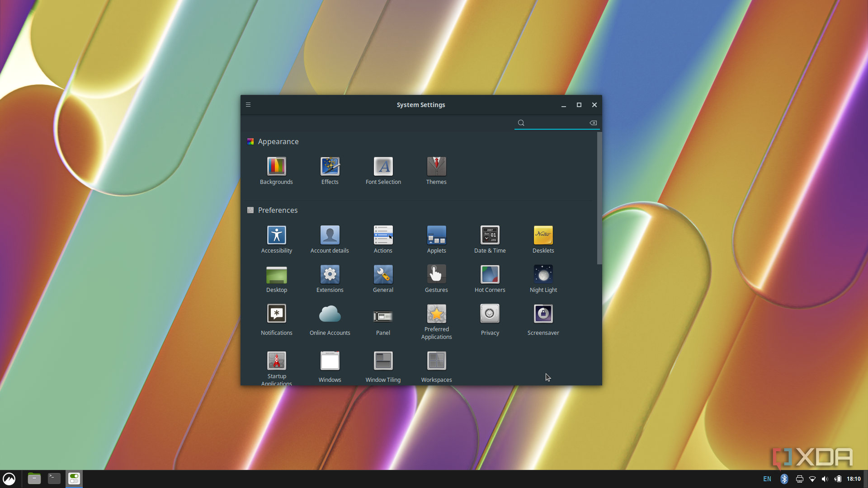Open the System Settings hamburger menu
This screenshot has width=868, height=488.
click(248, 105)
